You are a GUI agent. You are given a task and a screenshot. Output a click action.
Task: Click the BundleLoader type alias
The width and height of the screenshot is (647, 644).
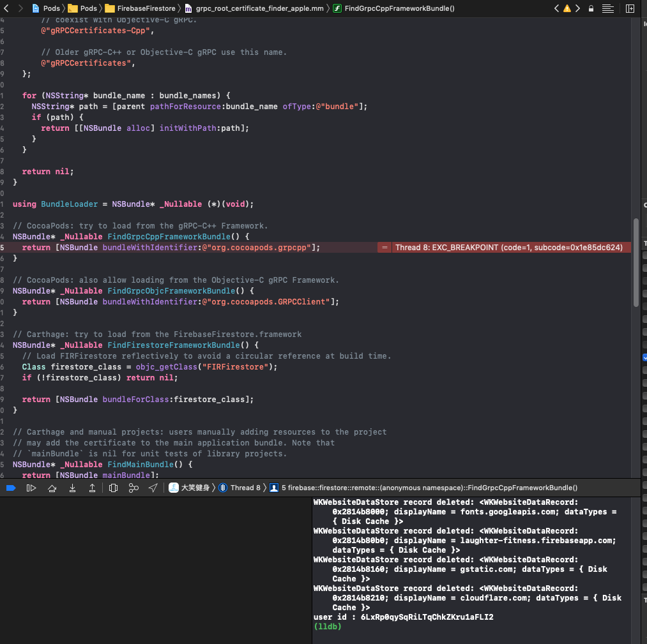pyautogui.click(x=70, y=204)
